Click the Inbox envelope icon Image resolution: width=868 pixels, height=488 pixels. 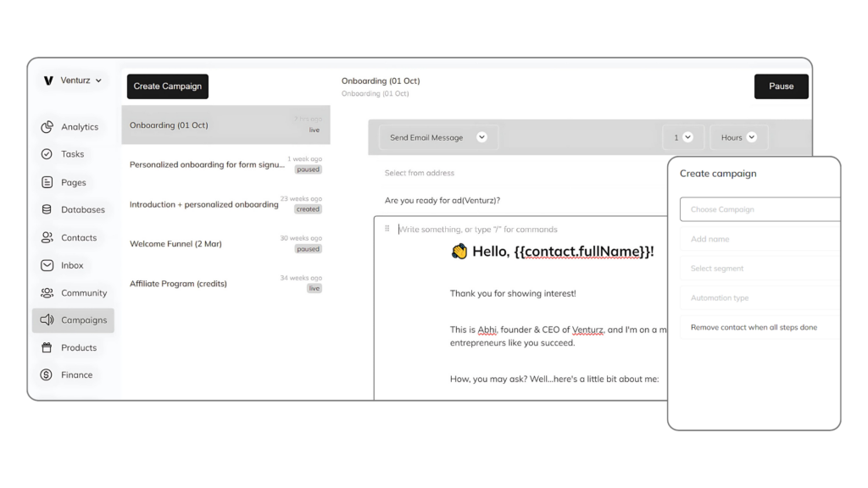tap(47, 265)
